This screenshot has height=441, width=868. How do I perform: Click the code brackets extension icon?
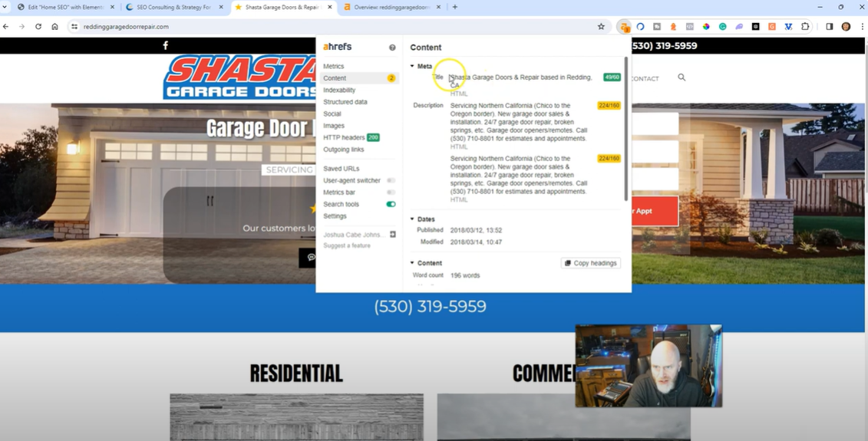690,27
